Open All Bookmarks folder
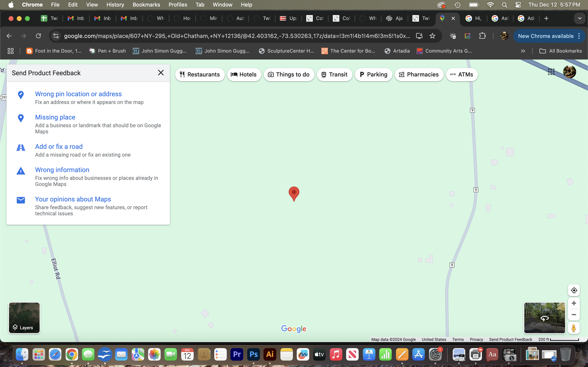The height and width of the screenshot is (367, 588). [x=561, y=51]
